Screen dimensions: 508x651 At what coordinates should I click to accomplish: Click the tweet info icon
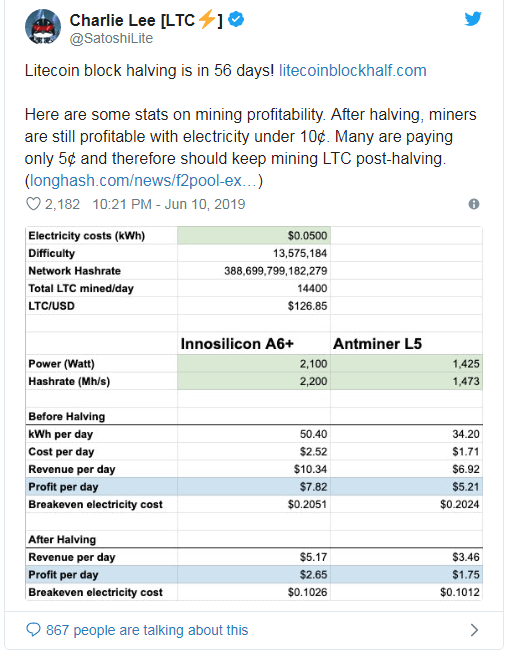click(x=474, y=204)
